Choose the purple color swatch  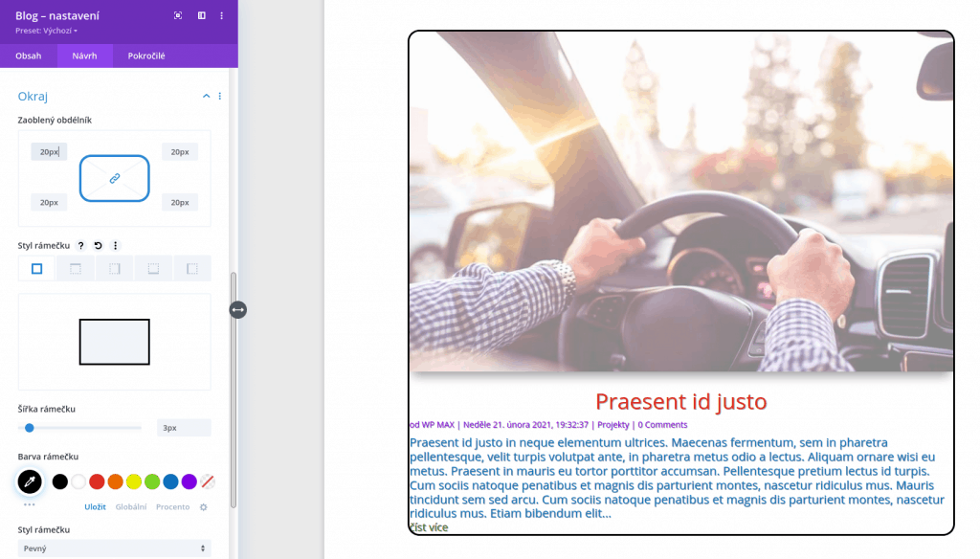(x=189, y=481)
